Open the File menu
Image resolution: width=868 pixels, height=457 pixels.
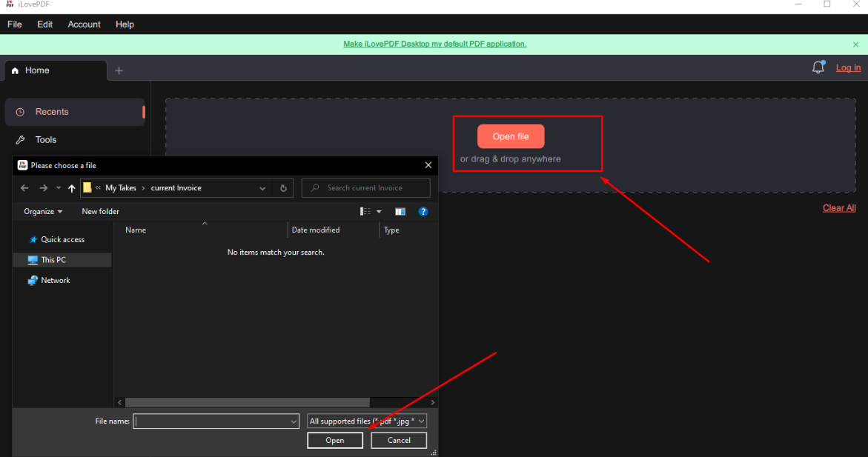[x=14, y=24]
